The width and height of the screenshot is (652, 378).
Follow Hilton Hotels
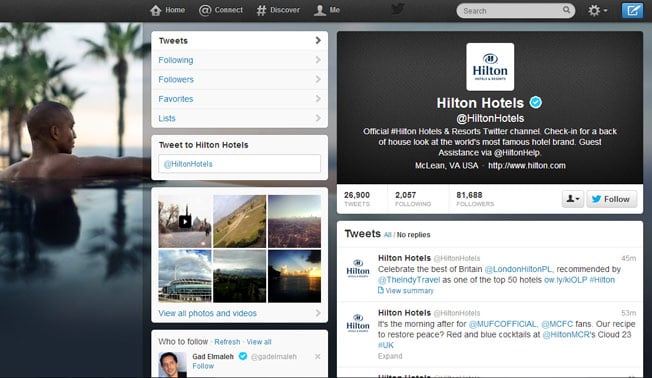click(x=611, y=199)
